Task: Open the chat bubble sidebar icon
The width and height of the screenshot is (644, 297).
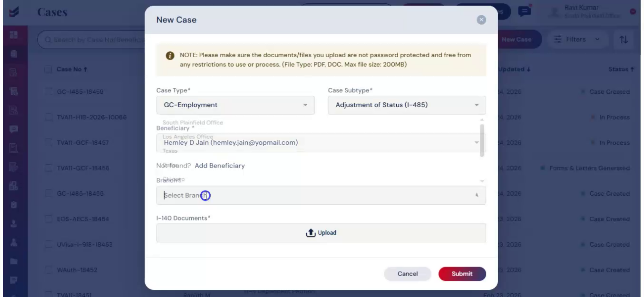Action: (14, 129)
